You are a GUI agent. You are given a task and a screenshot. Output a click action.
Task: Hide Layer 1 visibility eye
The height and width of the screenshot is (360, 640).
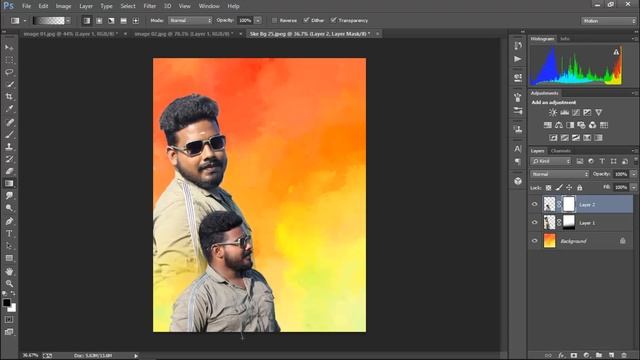pyautogui.click(x=535, y=222)
